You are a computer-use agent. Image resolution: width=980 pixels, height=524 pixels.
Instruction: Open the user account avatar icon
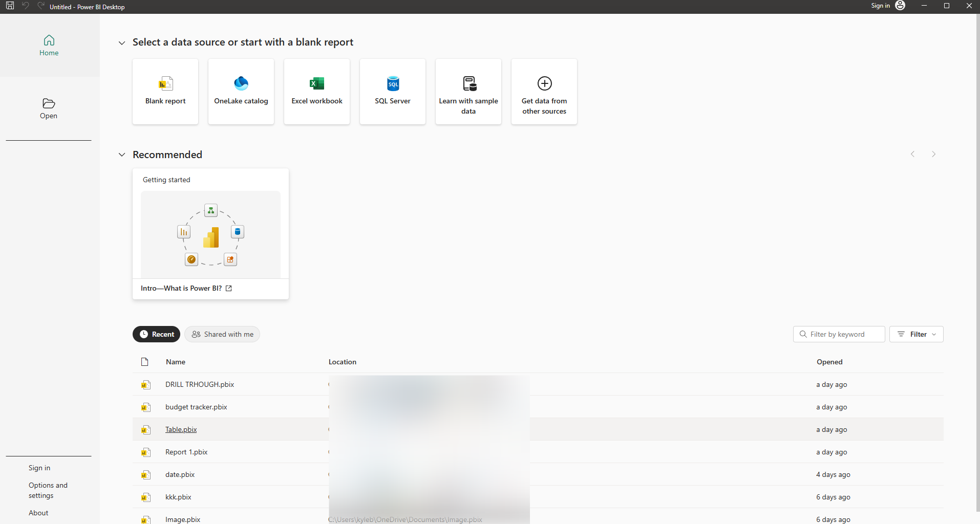900,6
